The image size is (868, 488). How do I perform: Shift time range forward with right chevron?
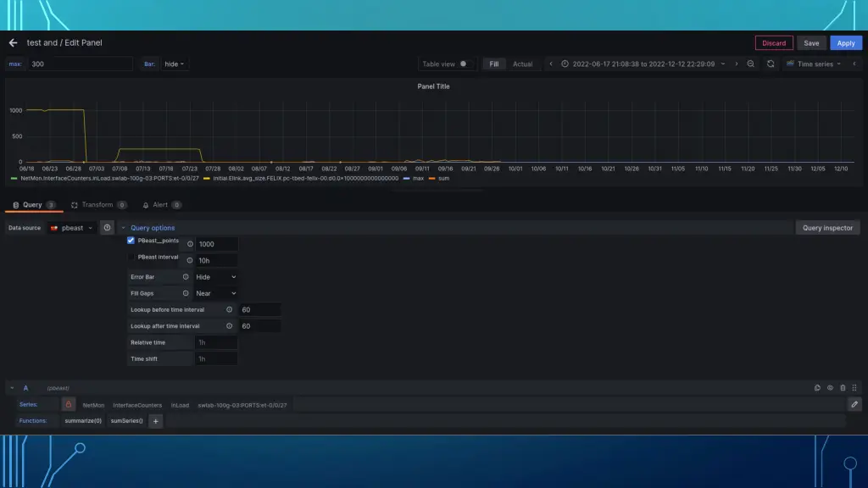point(737,64)
